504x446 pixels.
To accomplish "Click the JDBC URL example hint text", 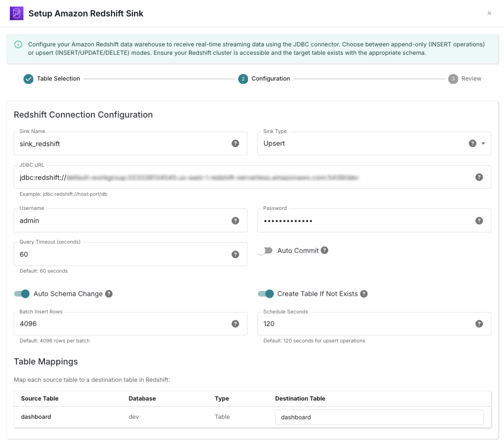I will (63, 194).
